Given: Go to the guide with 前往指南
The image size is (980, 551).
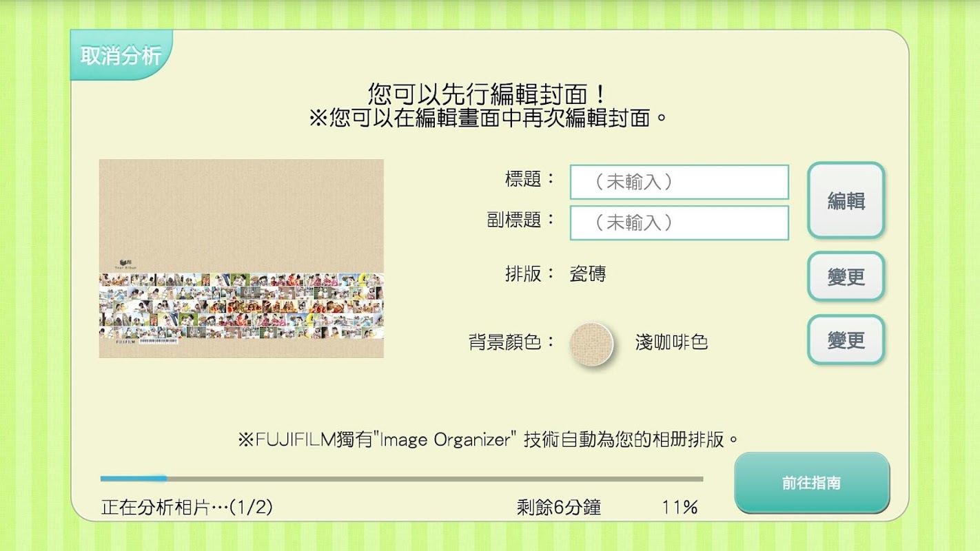Looking at the screenshot, I should tap(812, 482).
